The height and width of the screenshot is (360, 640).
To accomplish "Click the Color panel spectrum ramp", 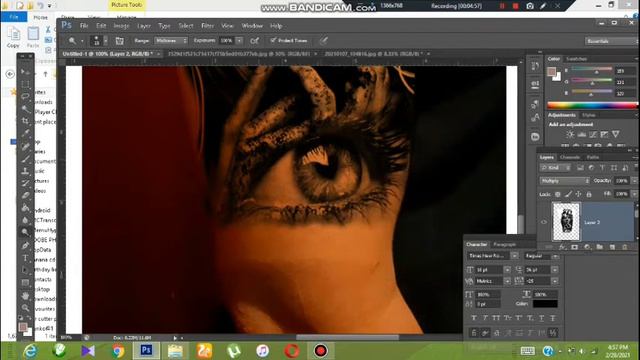I will [x=592, y=105].
